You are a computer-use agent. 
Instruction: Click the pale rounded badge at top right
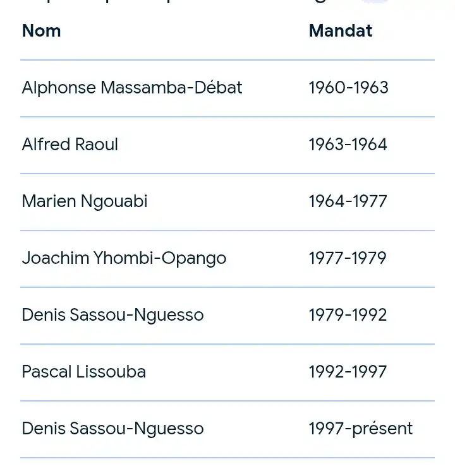click(375, 1)
